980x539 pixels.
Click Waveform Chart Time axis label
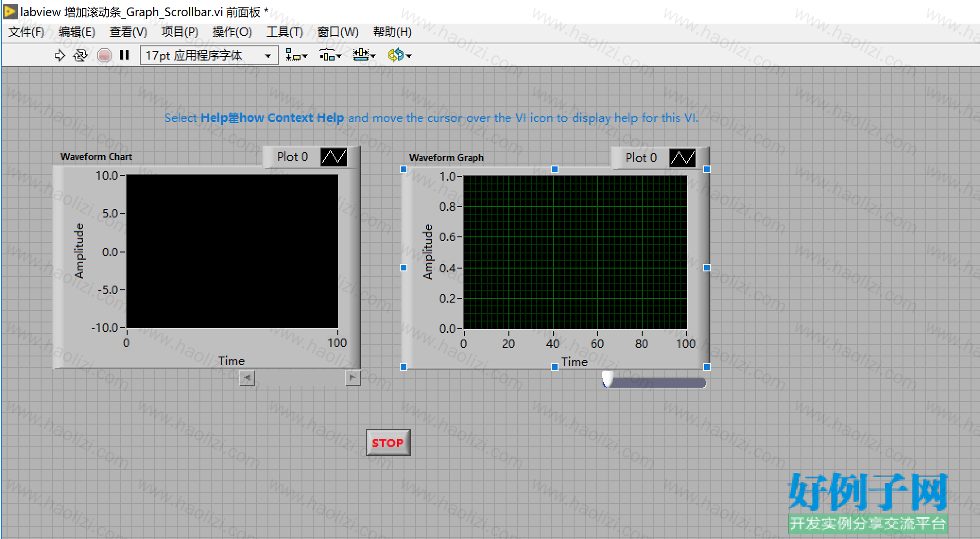[232, 361]
